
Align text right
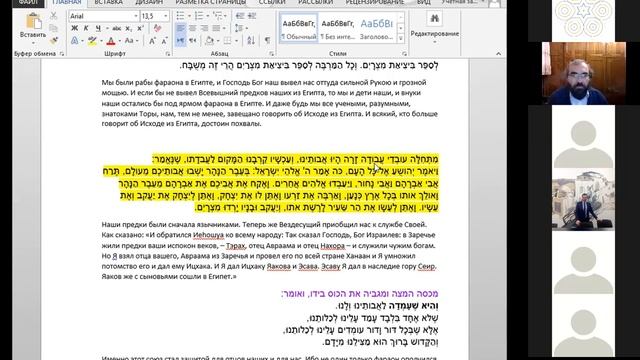(x=204, y=28)
